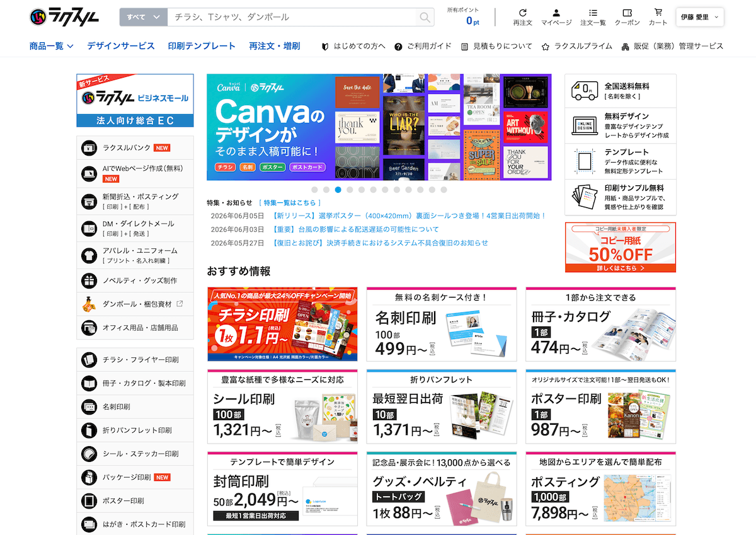Open 印刷テンプレート in the navigation
The width and height of the screenshot is (756, 535).
coord(202,46)
